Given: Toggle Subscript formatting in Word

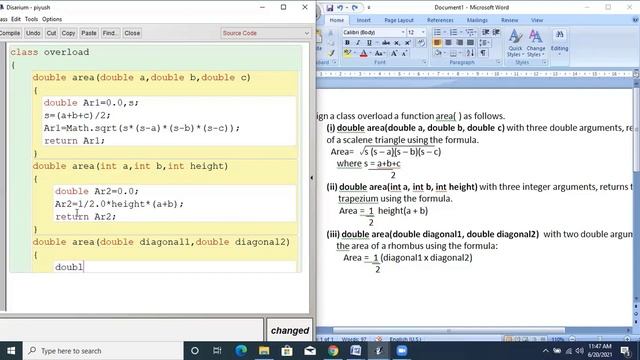Looking at the screenshot, I should click(x=397, y=43).
